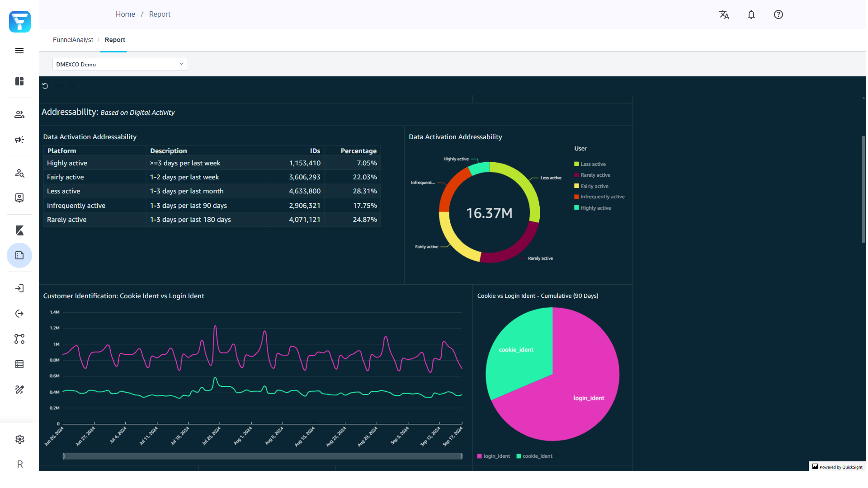Screen dimensions: 868x488
Task: Sort table by IDs column header
Action: click(x=315, y=151)
